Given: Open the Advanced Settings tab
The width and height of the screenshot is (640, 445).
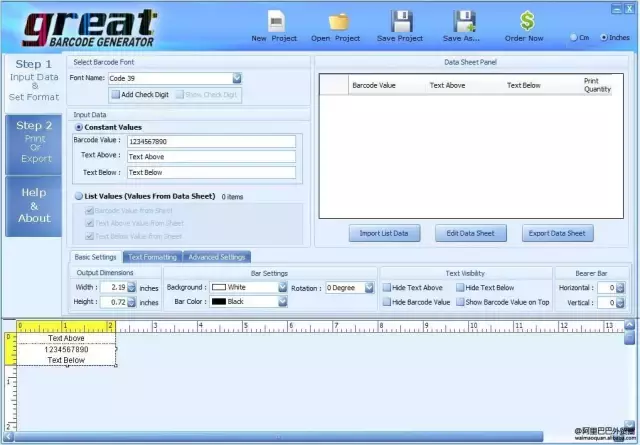Looking at the screenshot, I should tap(217, 257).
